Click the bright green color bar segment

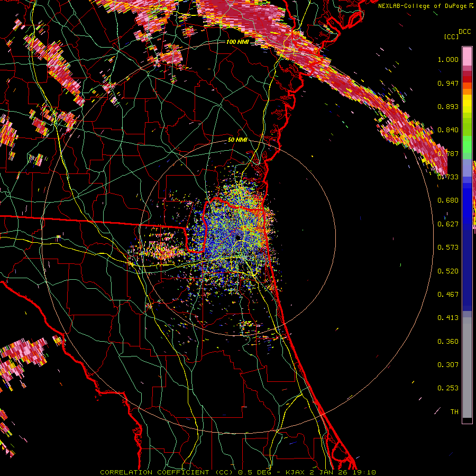click(467, 144)
